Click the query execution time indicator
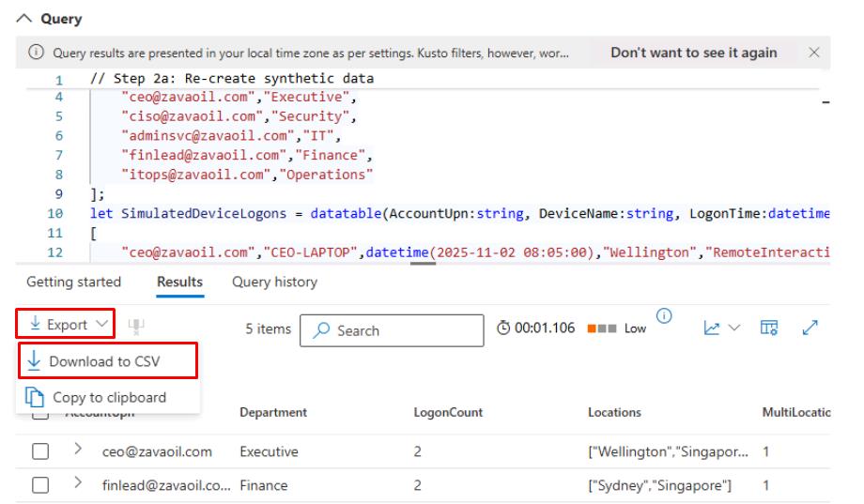 (x=535, y=328)
